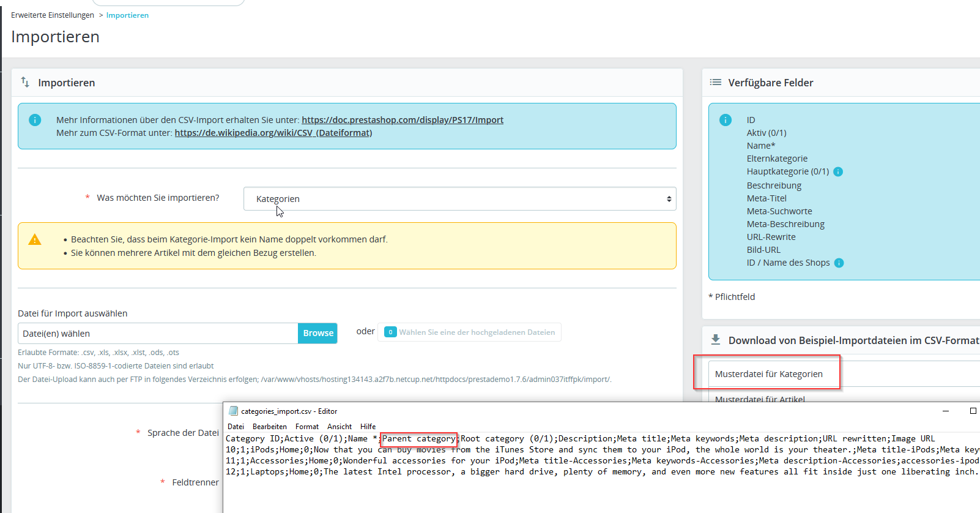This screenshot has width=980, height=513.
Task: Click the 'Feldtrenner' label
Action: [x=195, y=482]
